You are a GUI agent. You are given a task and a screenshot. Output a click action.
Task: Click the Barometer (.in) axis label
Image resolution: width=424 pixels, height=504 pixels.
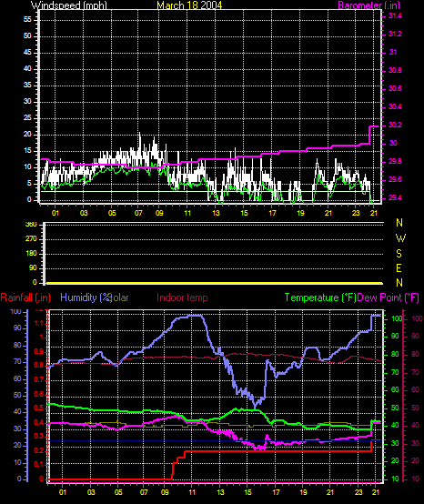click(x=369, y=5)
